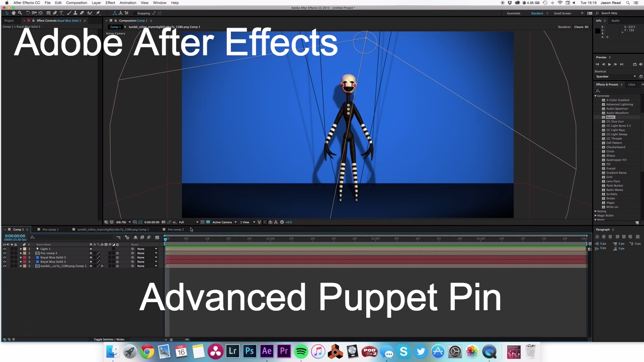Click the red label color of Royal Blue Solid 3
The width and height of the screenshot is (644, 362).
[x=25, y=257]
